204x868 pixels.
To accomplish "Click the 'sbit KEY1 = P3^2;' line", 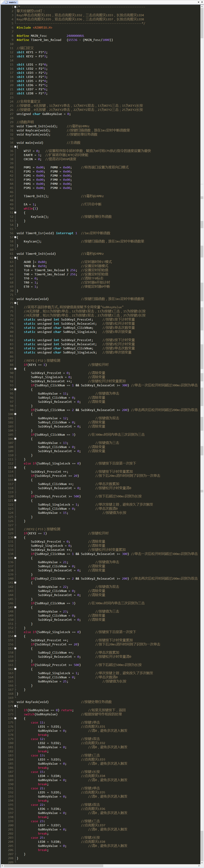I will pyautogui.click(x=32, y=52).
